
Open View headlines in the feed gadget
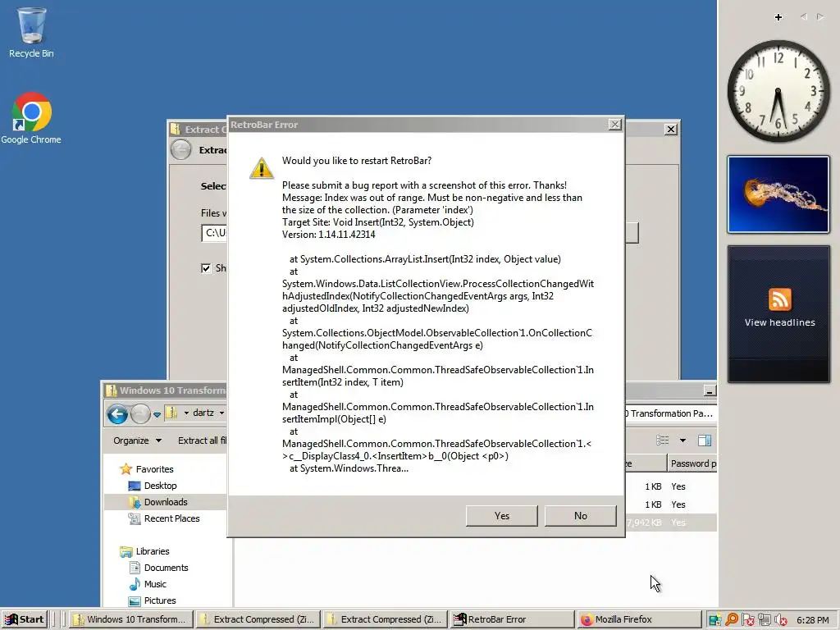coord(779,322)
